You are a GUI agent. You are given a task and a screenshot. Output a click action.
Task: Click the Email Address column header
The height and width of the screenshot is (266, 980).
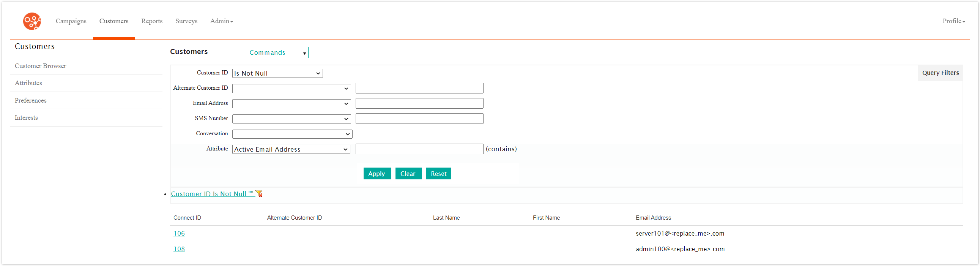pos(653,218)
